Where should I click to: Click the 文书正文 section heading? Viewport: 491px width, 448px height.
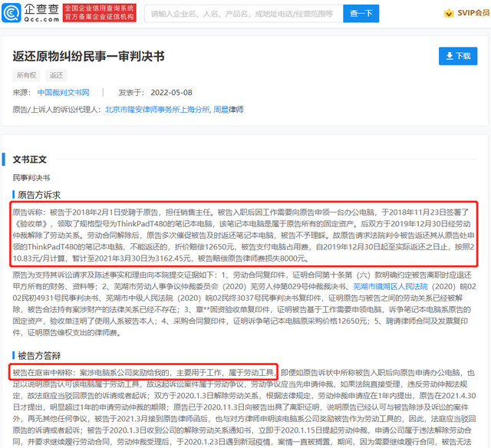click(x=30, y=160)
